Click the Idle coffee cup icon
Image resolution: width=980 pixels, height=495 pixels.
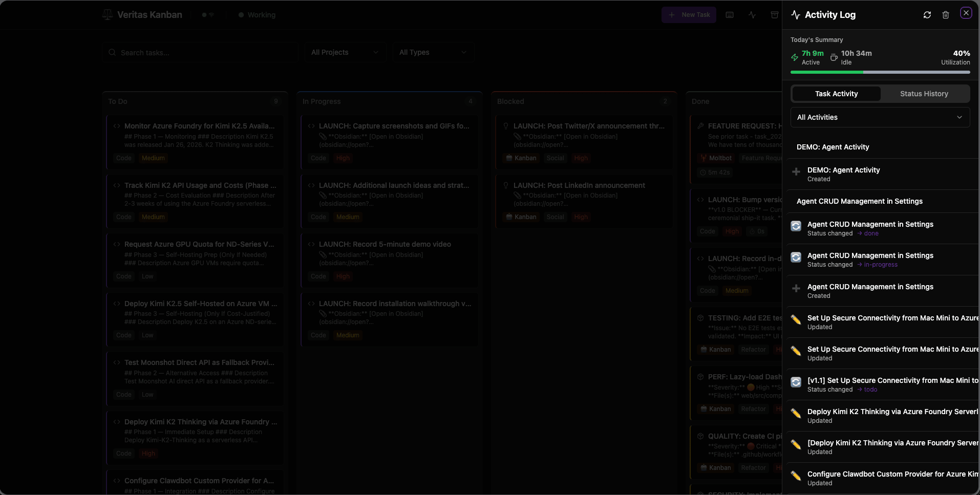pyautogui.click(x=834, y=57)
